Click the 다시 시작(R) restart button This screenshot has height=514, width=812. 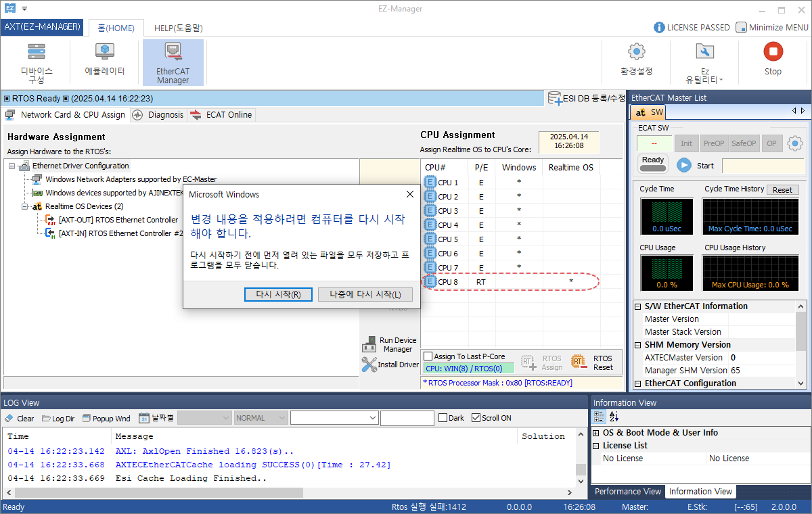pyautogui.click(x=278, y=294)
